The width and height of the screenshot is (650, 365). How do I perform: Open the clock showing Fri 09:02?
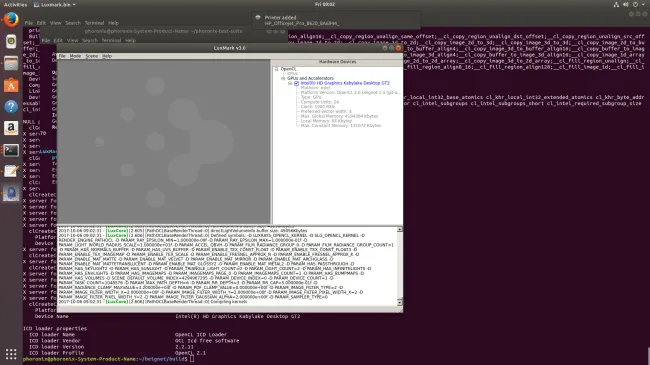coord(325,5)
